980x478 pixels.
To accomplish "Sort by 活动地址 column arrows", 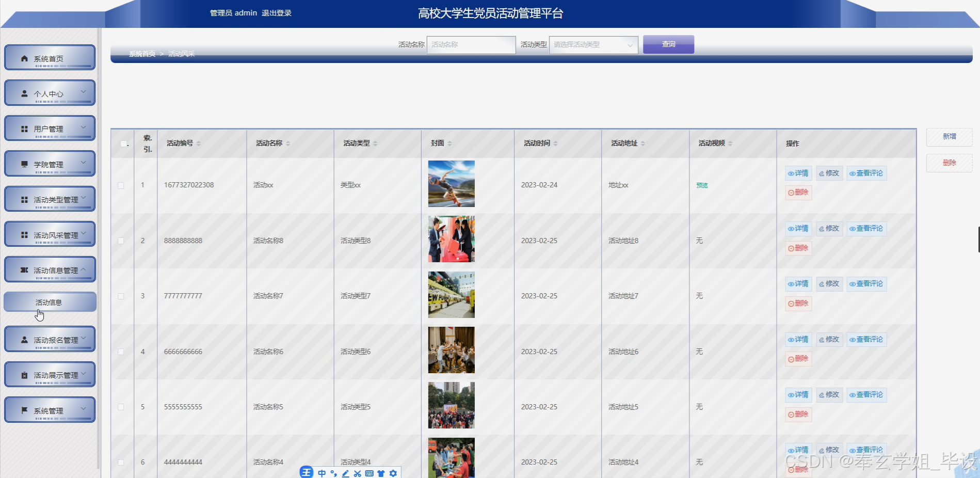I will (642, 144).
